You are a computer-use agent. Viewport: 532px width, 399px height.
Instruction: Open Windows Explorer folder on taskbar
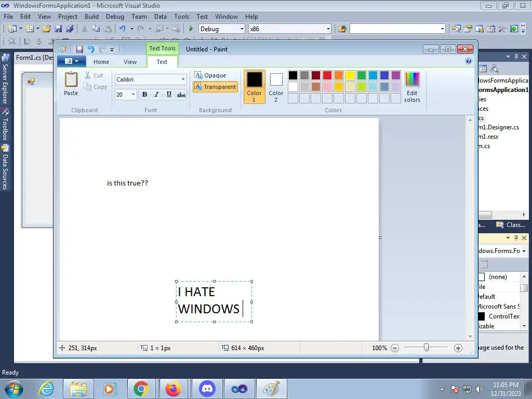(78, 389)
